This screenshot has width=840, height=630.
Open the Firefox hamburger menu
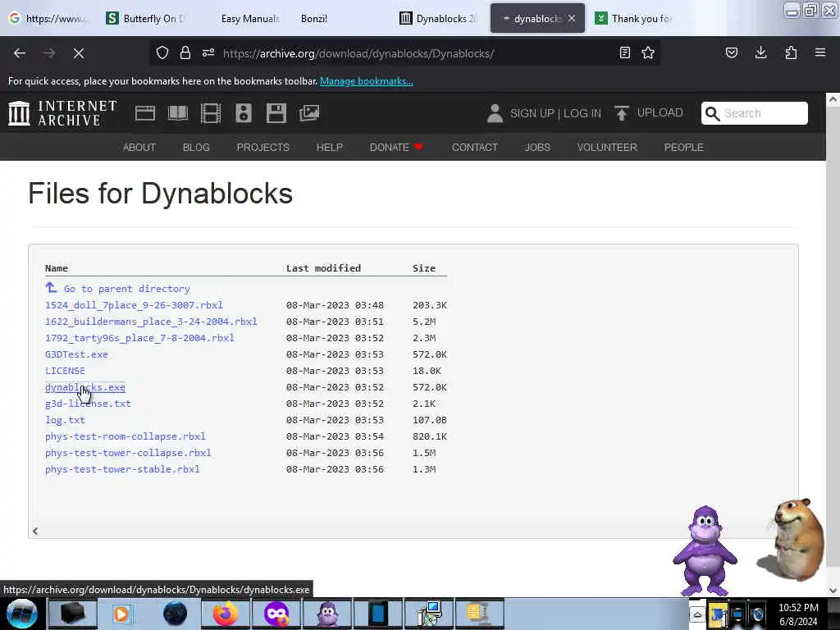tap(820, 52)
